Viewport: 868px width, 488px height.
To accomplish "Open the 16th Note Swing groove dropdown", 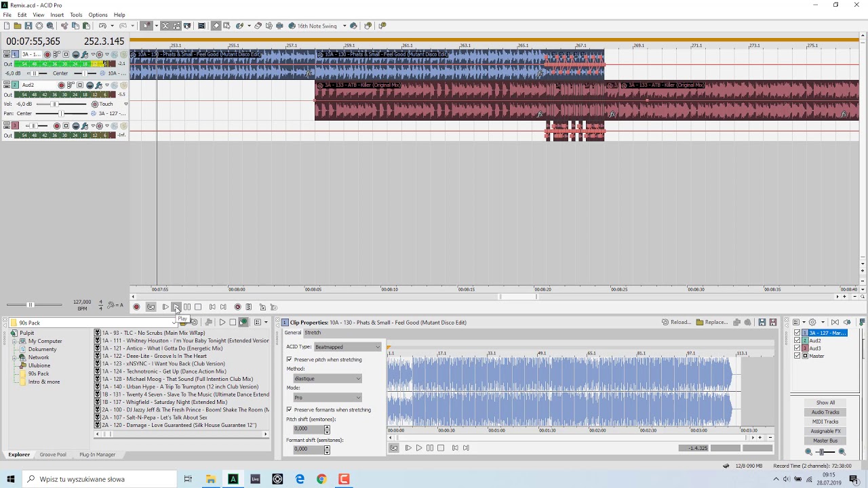I will pos(344,26).
